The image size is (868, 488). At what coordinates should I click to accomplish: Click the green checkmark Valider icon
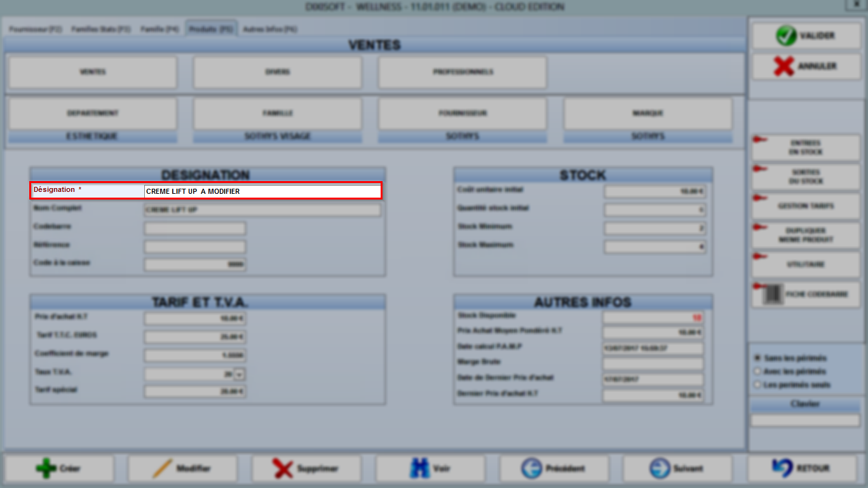[786, 36]
